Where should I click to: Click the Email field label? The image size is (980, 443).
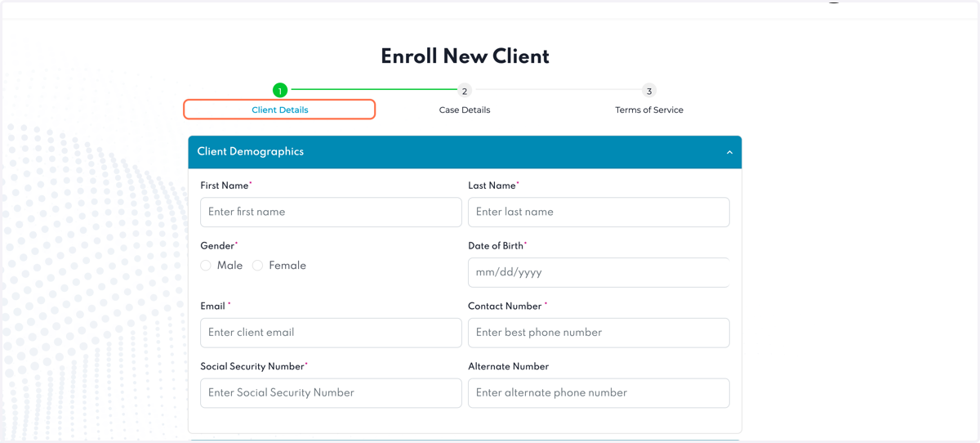pyautogui.click(x=212, y=307)
